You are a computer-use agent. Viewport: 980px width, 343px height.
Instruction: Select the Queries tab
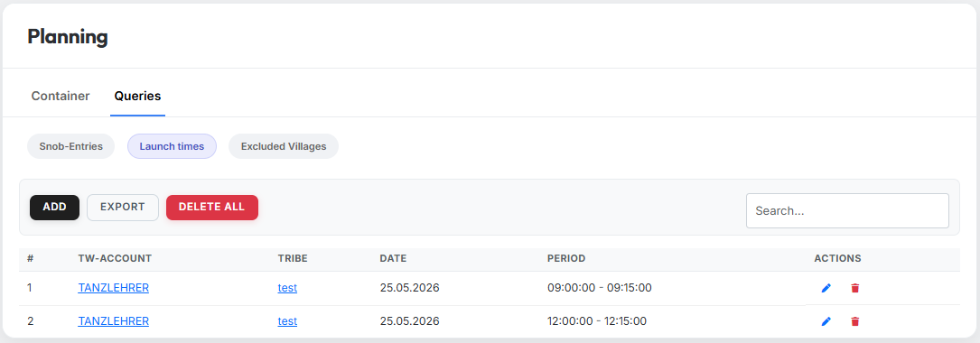137,97
